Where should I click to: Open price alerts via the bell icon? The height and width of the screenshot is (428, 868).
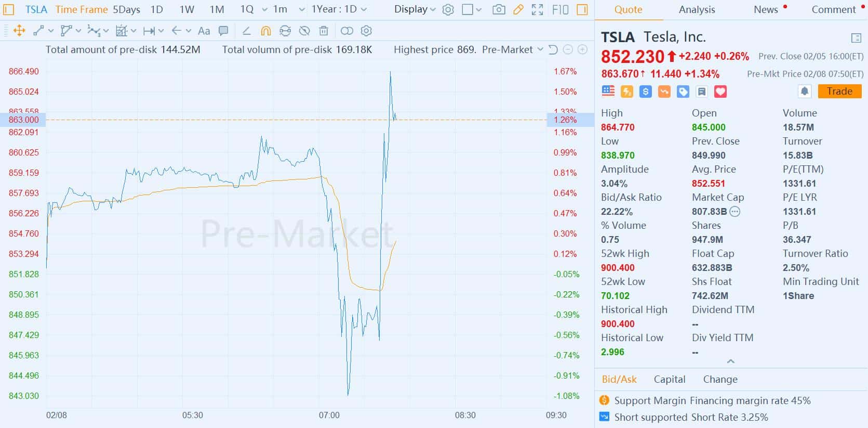pos(805,91)
